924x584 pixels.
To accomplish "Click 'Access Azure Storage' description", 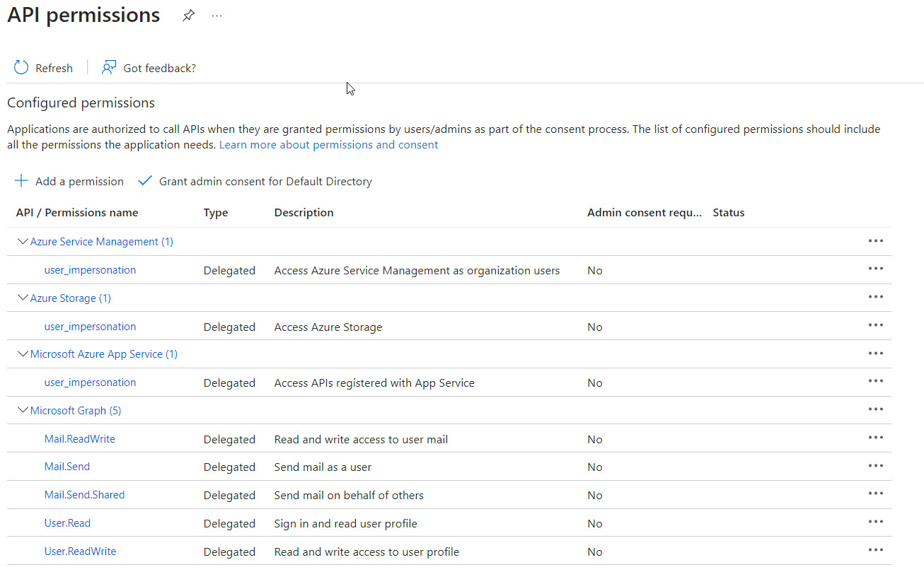I will tap(328, 327).
